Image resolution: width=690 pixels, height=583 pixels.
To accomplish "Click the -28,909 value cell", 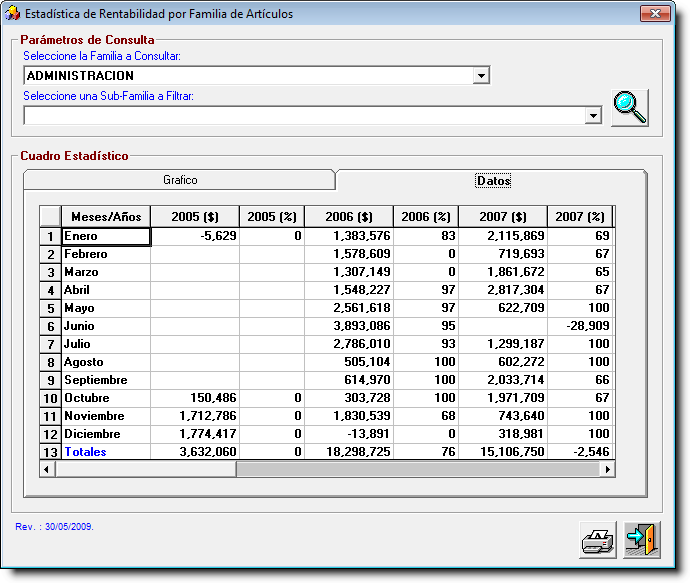I will click(580, 326).
